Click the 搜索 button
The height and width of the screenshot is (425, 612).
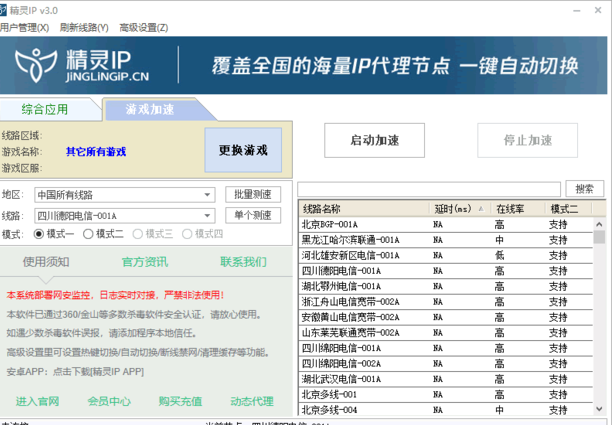coord(584,189)
